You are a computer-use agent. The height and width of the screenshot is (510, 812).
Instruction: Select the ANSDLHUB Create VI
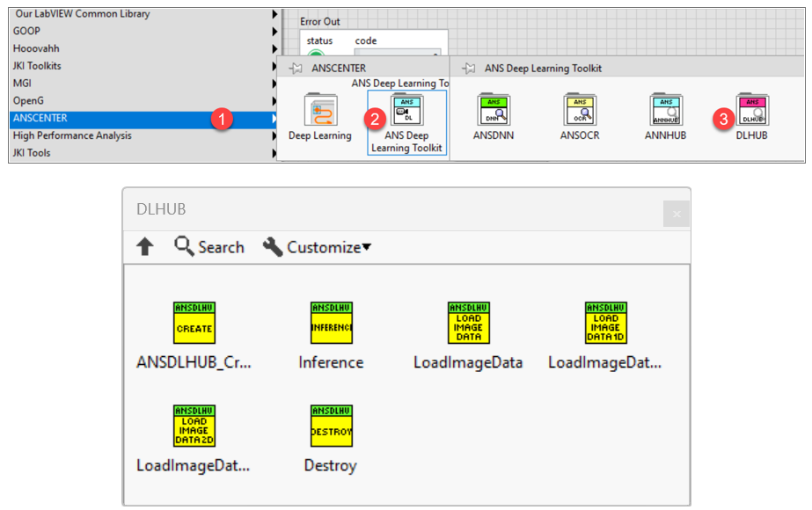194,323
